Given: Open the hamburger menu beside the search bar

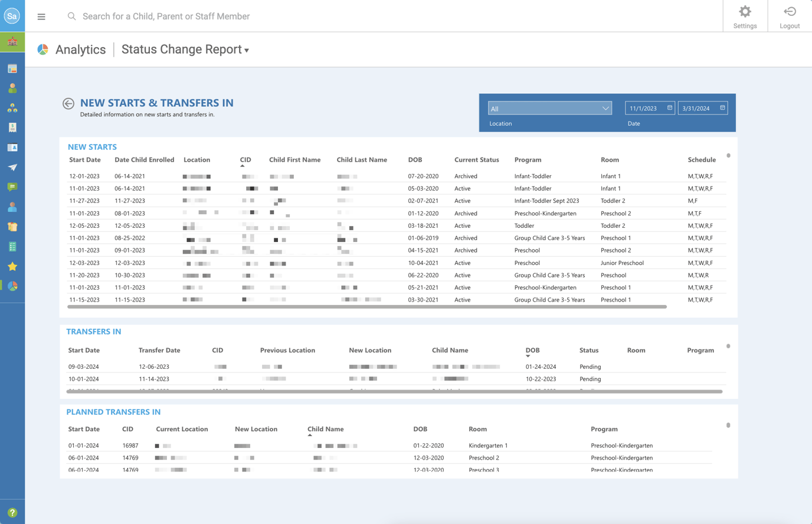Looking at the screenshot, I should (41, 16).
